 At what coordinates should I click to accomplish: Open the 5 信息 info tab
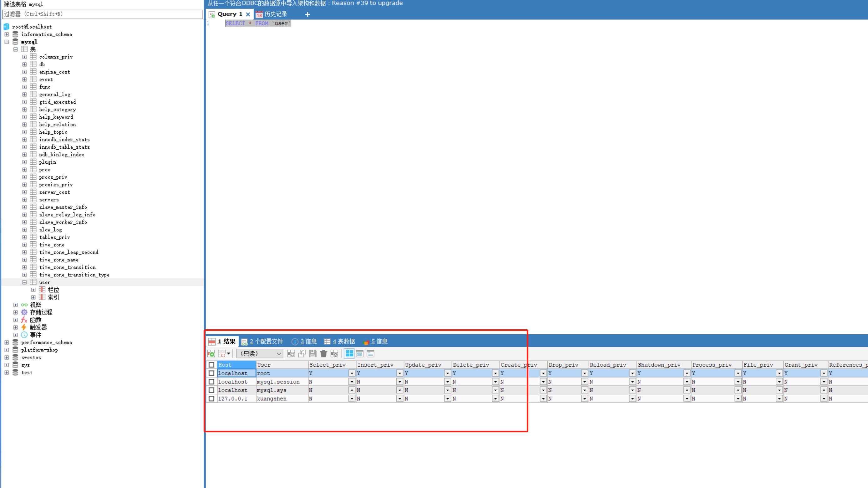point(375,342)
